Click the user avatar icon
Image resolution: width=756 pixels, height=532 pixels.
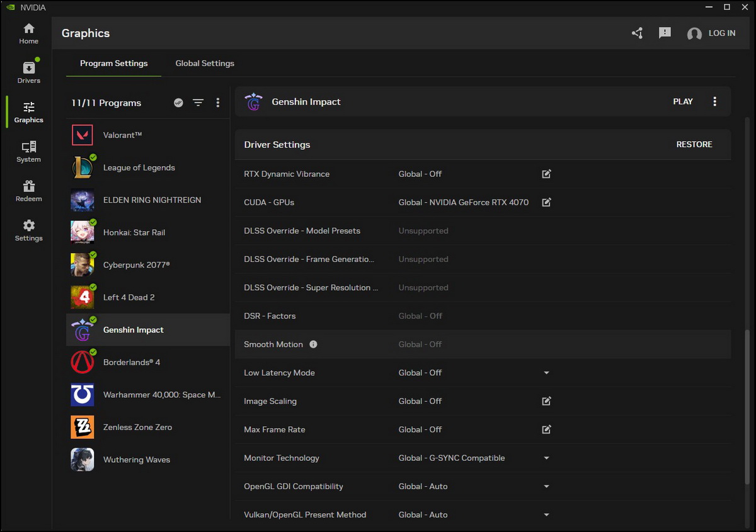click(x=694, y=34)
